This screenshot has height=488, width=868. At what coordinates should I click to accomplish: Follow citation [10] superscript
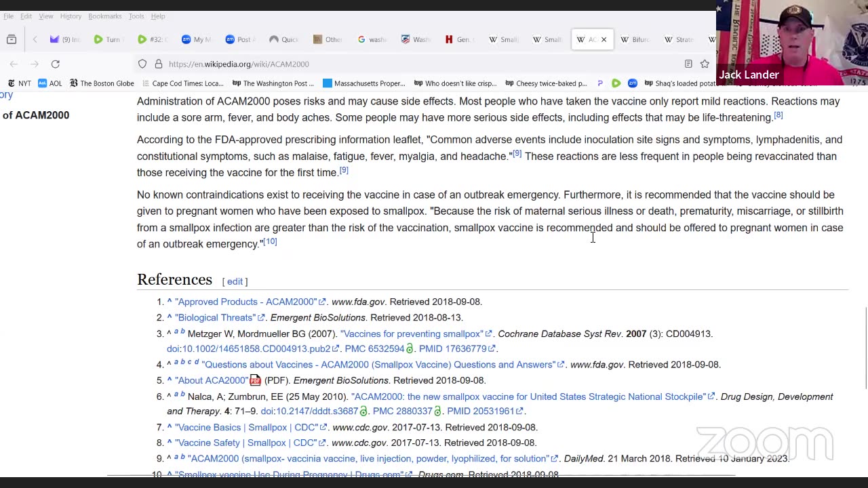[x=270, y=241]
